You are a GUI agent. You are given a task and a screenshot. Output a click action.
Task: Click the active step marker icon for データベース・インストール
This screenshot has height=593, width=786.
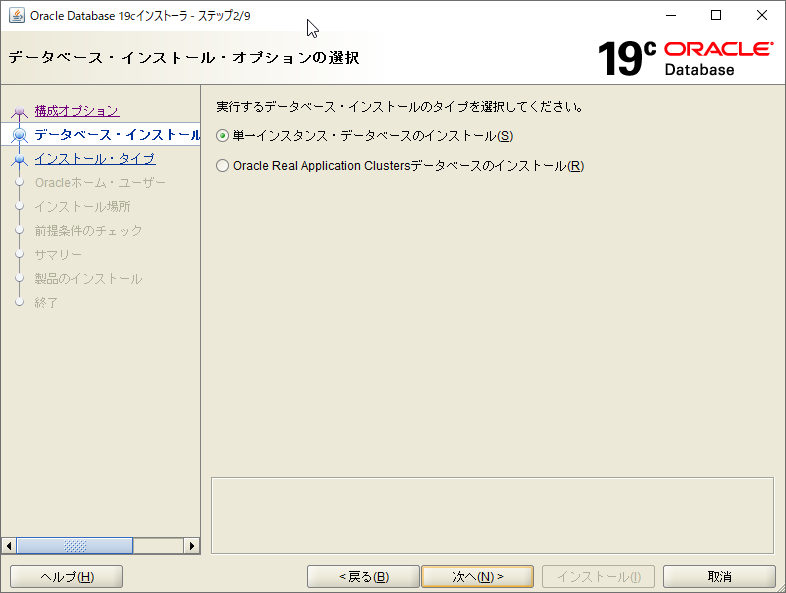pyautogui.click(x=19, y=135)
